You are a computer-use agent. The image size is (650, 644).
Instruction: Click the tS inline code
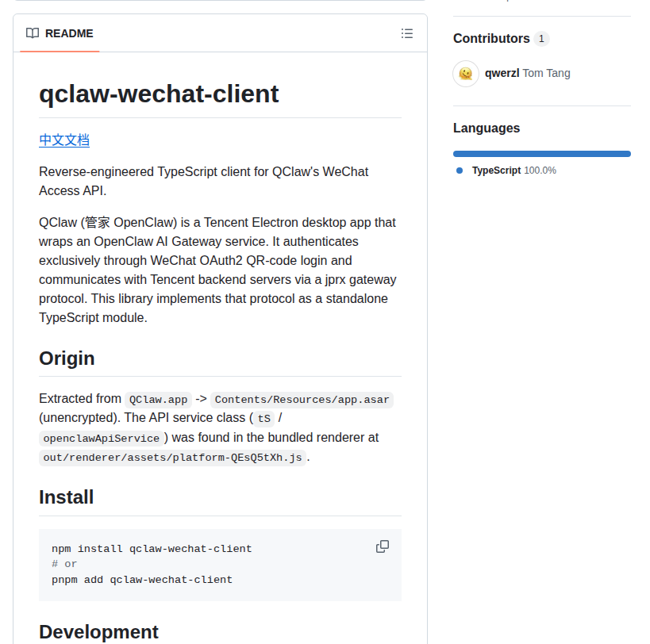pyautogui.click(x=264, y=418)
